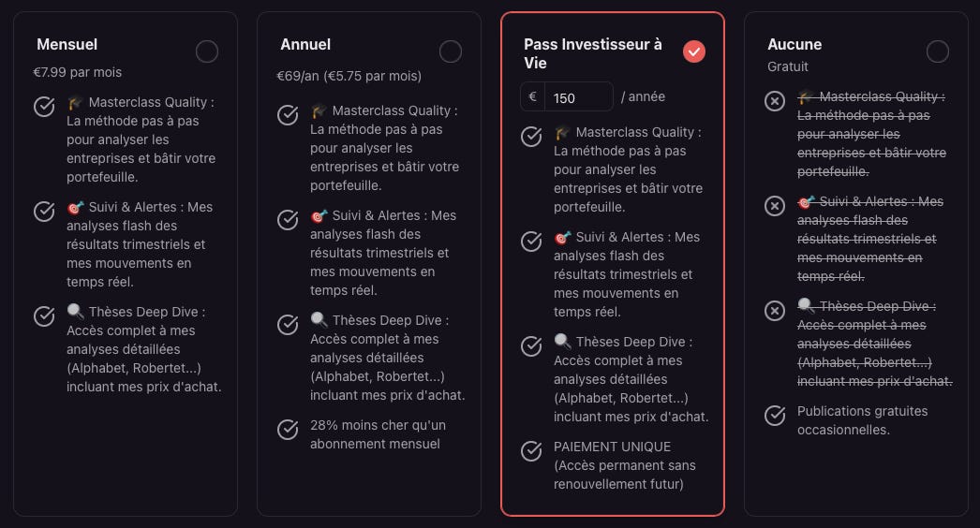Select the Mensuel plan radio button

(x=207, y=51)
